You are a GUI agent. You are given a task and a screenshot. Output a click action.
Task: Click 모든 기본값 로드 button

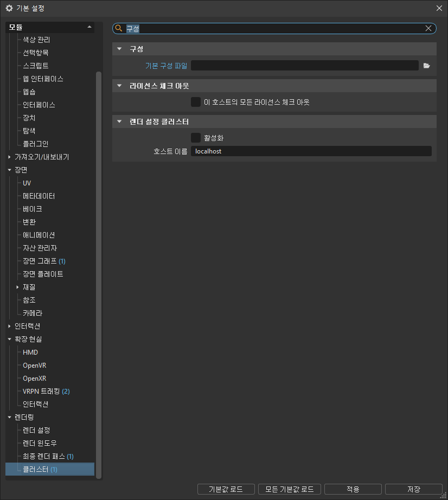289,489
